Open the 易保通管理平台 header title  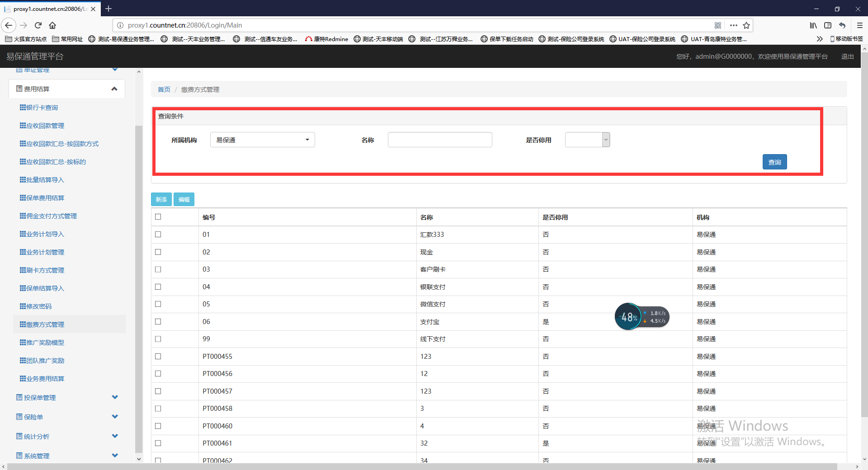(35, 56)
